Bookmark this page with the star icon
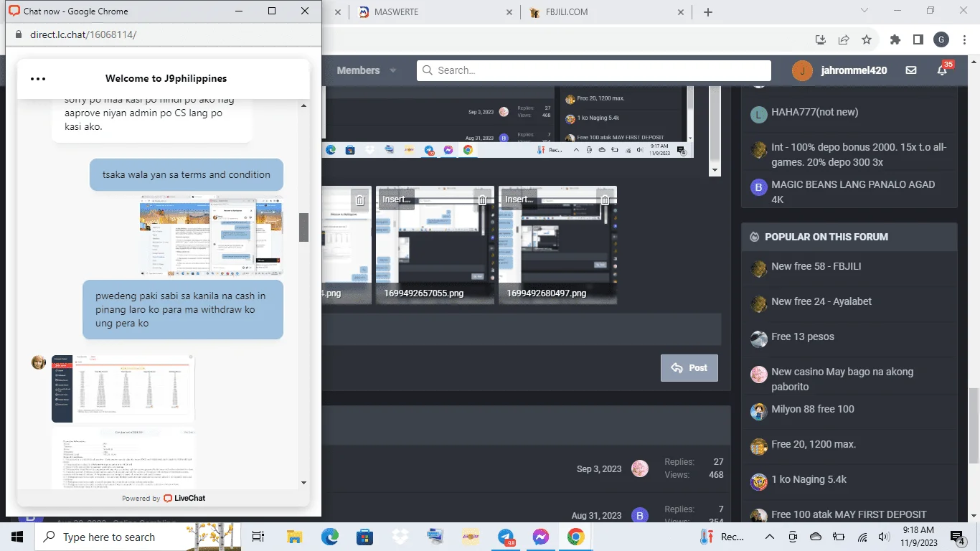This screenshot has height=551, width=980. coord(867,39)
